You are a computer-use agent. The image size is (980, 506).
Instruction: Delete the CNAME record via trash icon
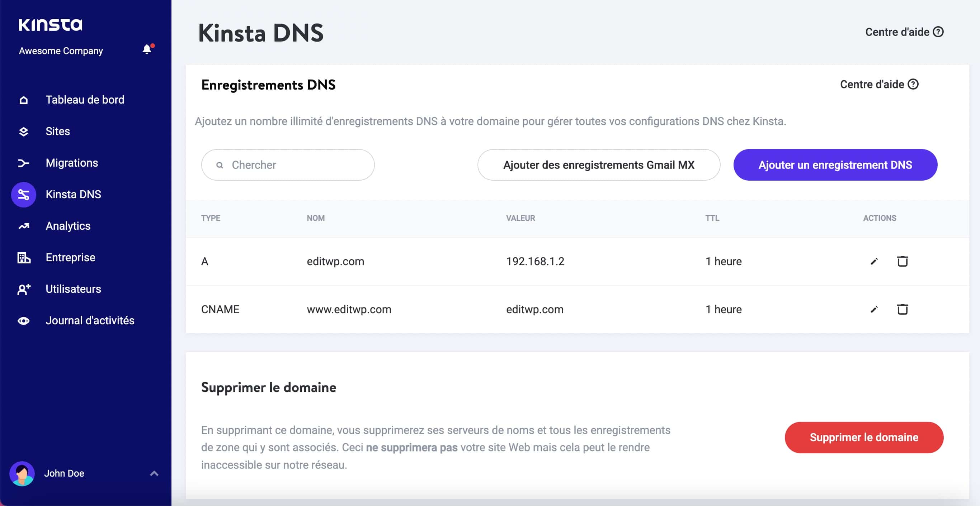tap(903, 309)
